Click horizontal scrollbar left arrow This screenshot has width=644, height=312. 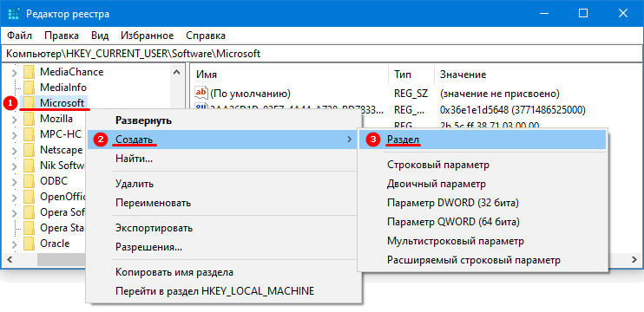tap(10, 259)
